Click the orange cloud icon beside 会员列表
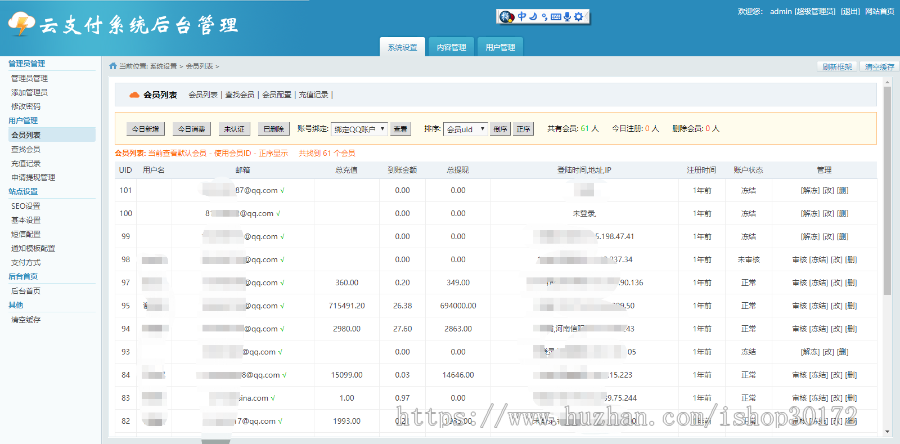 tap(134, 95)
